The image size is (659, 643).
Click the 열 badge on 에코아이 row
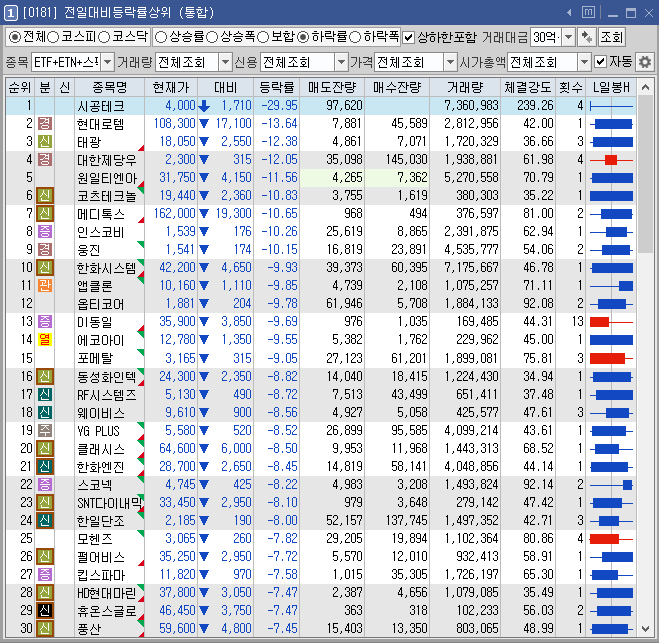pyautogui.click(x=45, y=340)
